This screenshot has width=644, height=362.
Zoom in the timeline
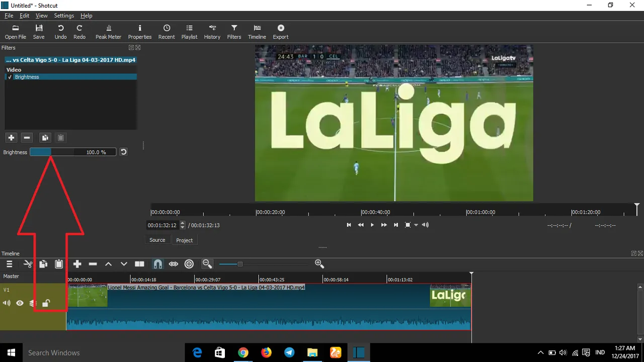pos(319,264)
